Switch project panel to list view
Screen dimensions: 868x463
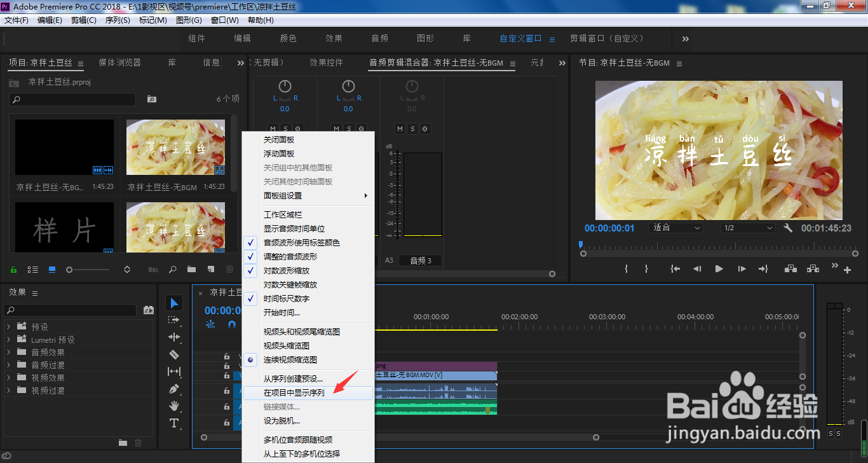coord(33,270)
